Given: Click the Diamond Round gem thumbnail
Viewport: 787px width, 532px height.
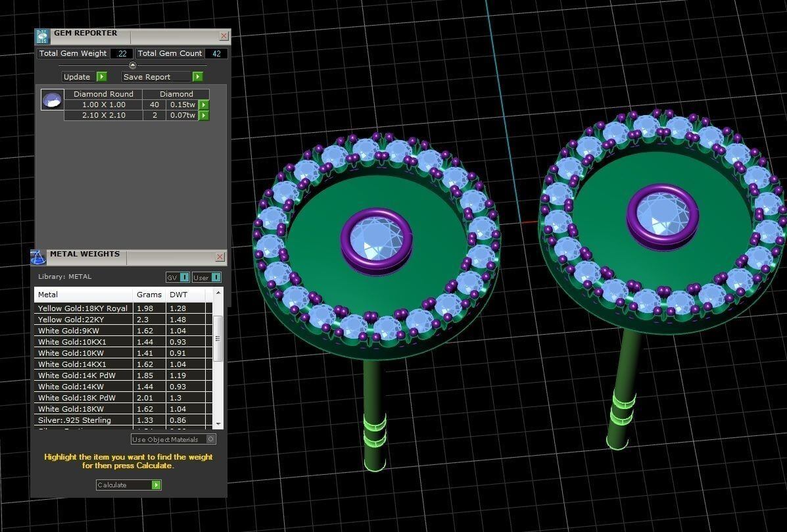Looking at the screenshot, I should click(x=53, y=99).
